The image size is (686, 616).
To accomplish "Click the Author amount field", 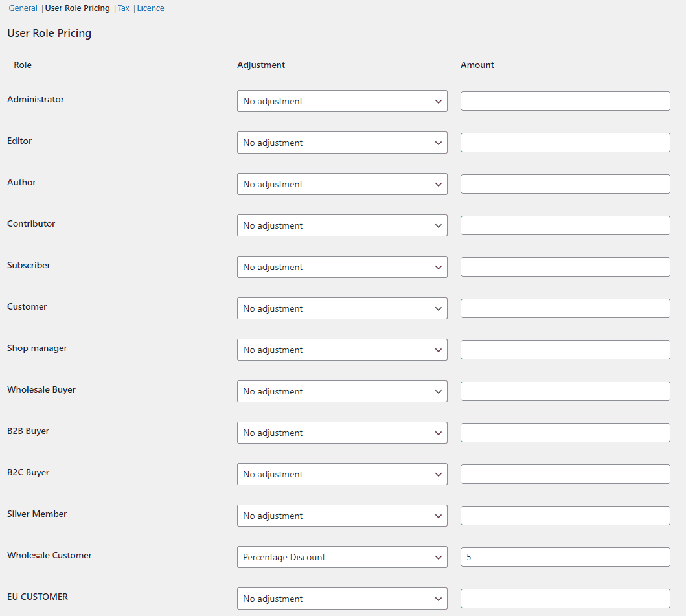I will point(566,184).
